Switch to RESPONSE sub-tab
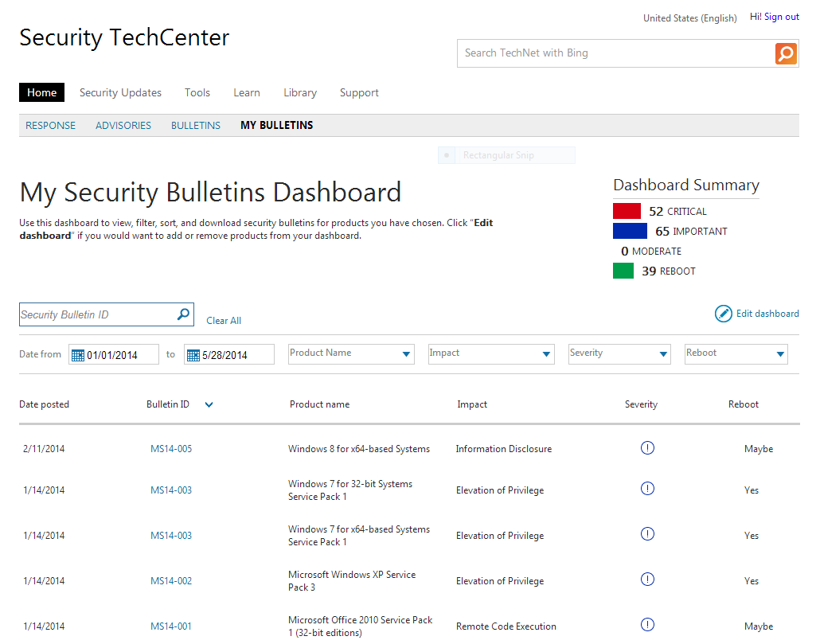The width and height of the screenshot is (816, 644). [x=50, y=125]
